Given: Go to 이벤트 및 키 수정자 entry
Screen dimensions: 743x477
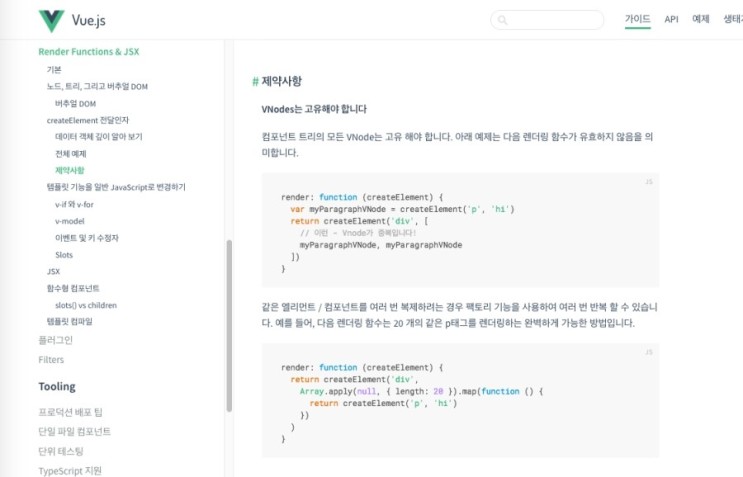Looking at the screenshot, I should point(87,238).
